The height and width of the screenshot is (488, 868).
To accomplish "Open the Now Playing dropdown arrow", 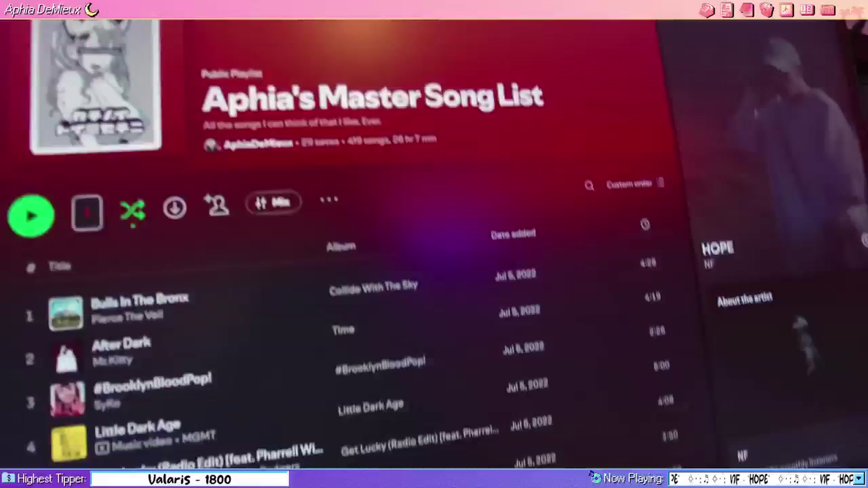I will tap(859, 479).
